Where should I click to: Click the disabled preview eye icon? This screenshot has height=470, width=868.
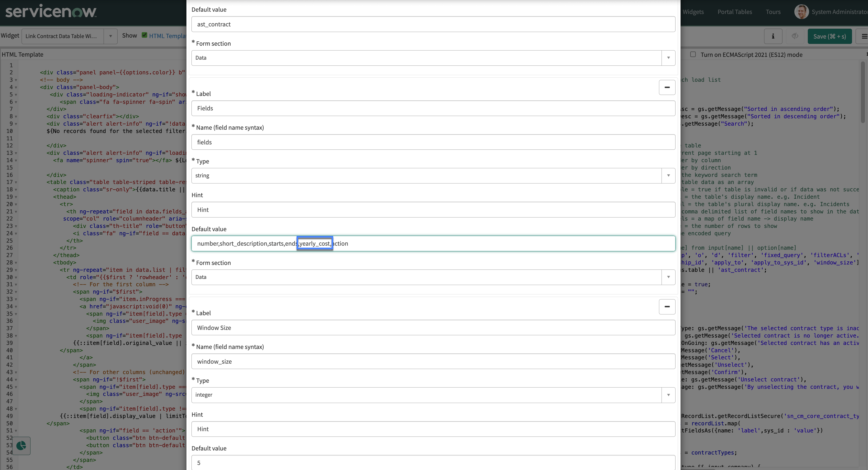(x=795, y=36)
